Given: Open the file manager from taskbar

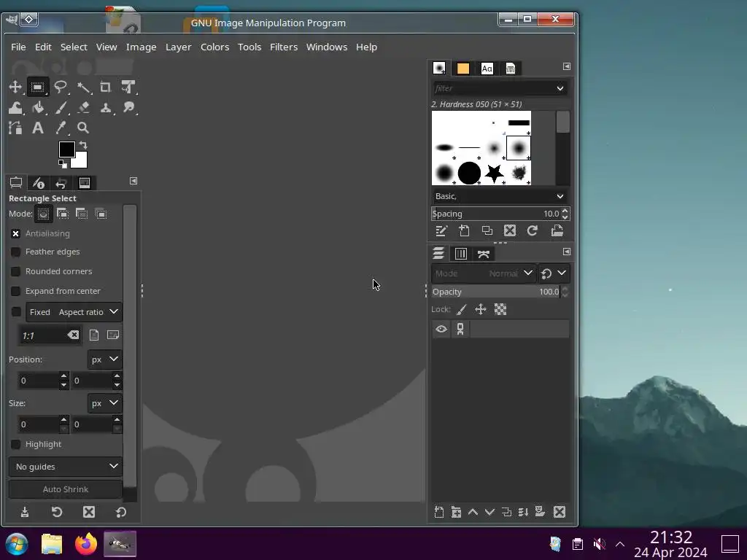Looking at the screenshot, I should (x=52, y=544).
